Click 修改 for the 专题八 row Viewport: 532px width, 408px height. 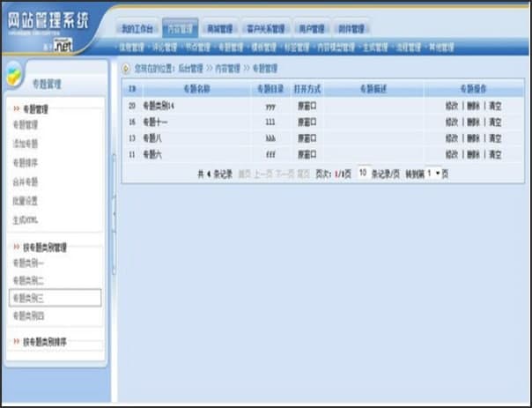click(x=452, y=138)
